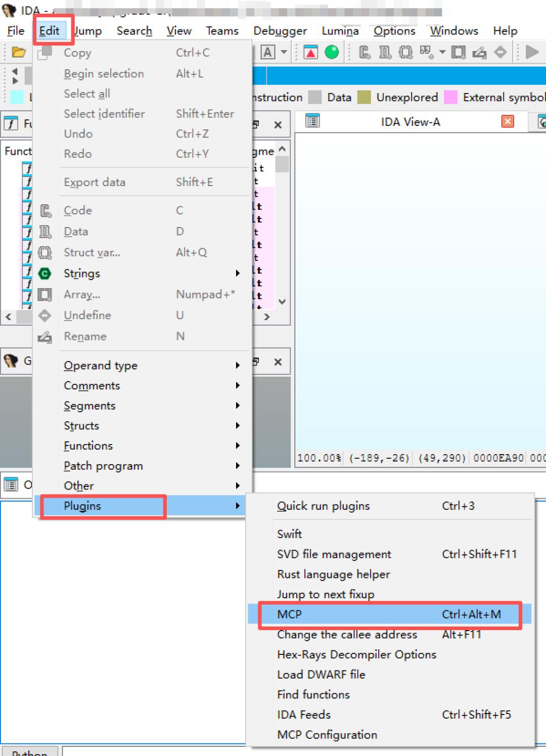The width and height of the screenshot is (546, 756).
Task: Click the text search 'A' toolbar icon
Action: [x=267, y=52]
